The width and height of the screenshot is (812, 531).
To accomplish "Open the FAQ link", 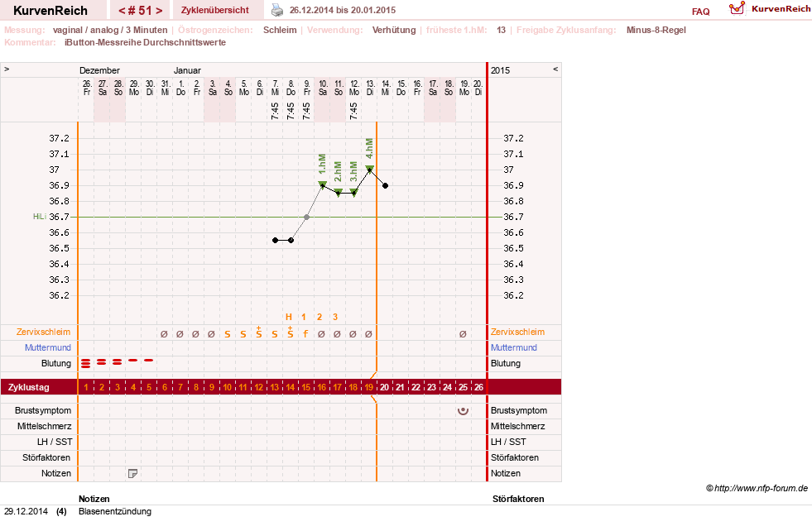I will coord(700,12).
